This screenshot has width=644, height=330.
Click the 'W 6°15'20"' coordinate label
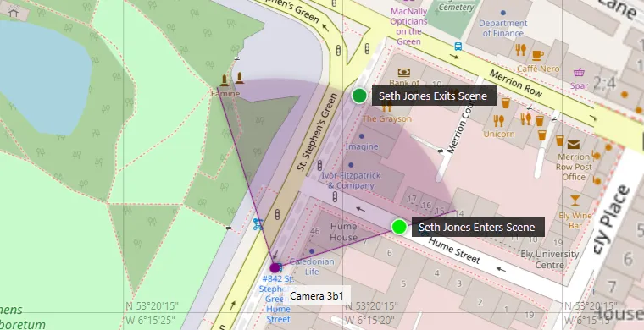369,320
